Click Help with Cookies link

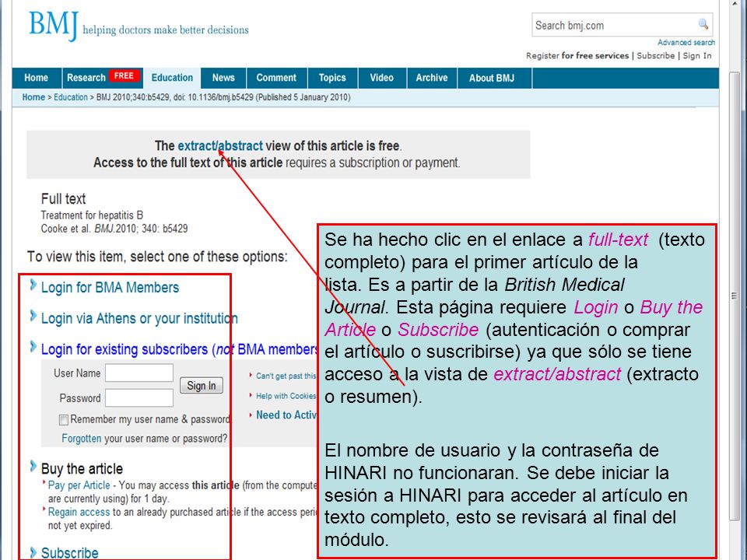point(286,396)
